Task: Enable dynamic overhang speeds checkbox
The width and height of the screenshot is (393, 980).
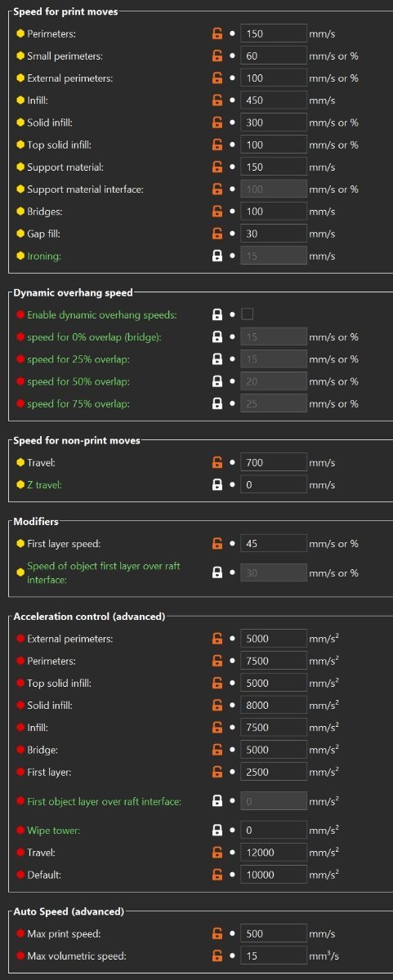Action: tap(248, 314)
